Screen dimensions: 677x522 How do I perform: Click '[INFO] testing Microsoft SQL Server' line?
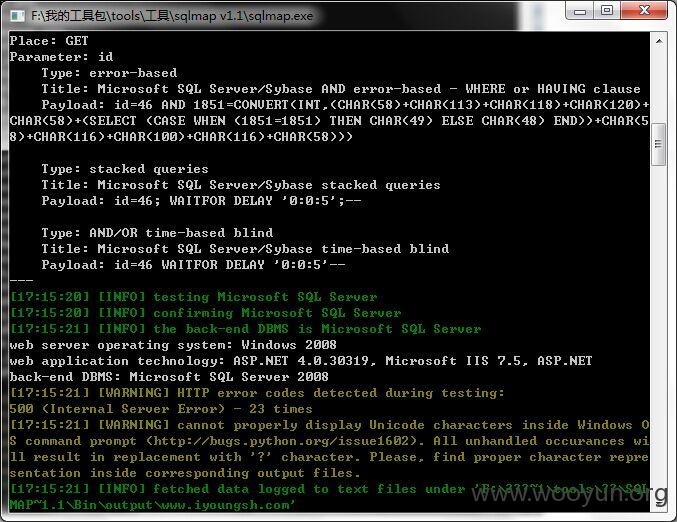click(193, 297)
